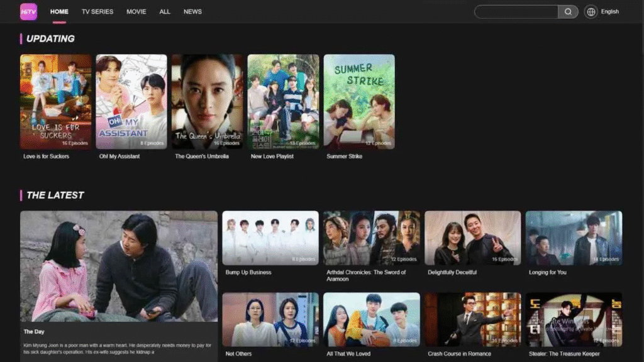The image size is (644, 362).
Task: Click the search magnifier icon
Action: 568,12
